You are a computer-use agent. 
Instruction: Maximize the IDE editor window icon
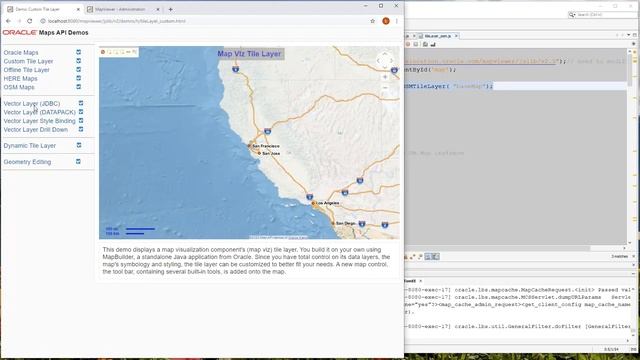pyautogui.click(x=634, y=36)
